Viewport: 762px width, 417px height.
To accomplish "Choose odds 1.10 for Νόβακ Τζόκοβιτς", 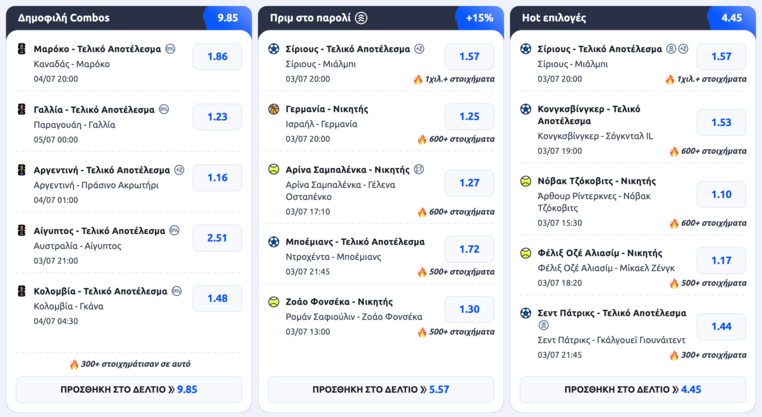I will tap(721, 194).
